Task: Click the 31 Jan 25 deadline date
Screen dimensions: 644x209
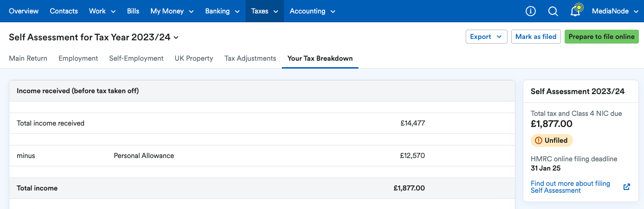Action: (546, 168)
